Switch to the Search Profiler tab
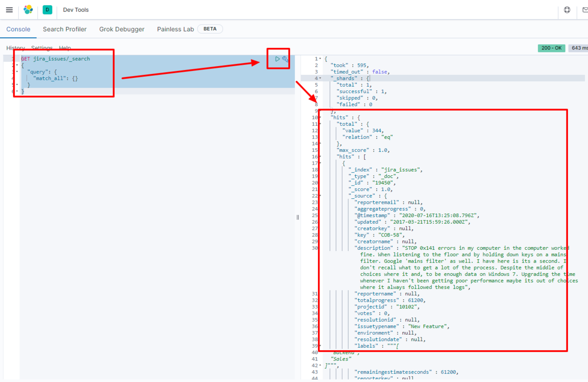This screenshot has width=588, height=382. tap(65, 29)
